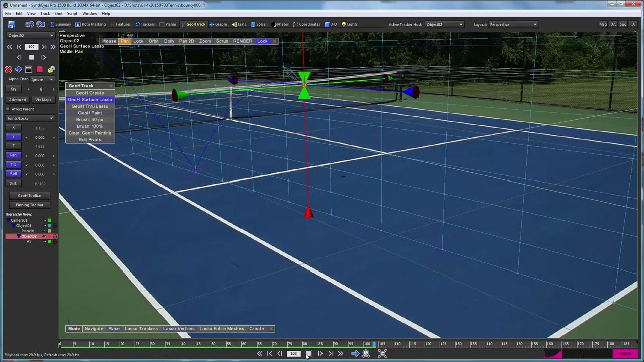Click the red X delete icon
The width and height of the screenshot is (644, 362).
click(x=8, y=69)
